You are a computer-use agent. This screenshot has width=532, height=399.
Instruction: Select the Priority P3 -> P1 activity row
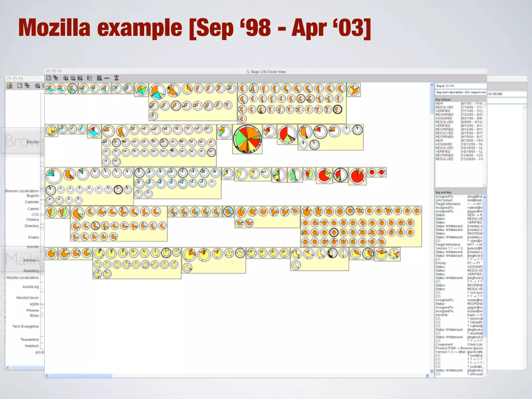point(459,263)
